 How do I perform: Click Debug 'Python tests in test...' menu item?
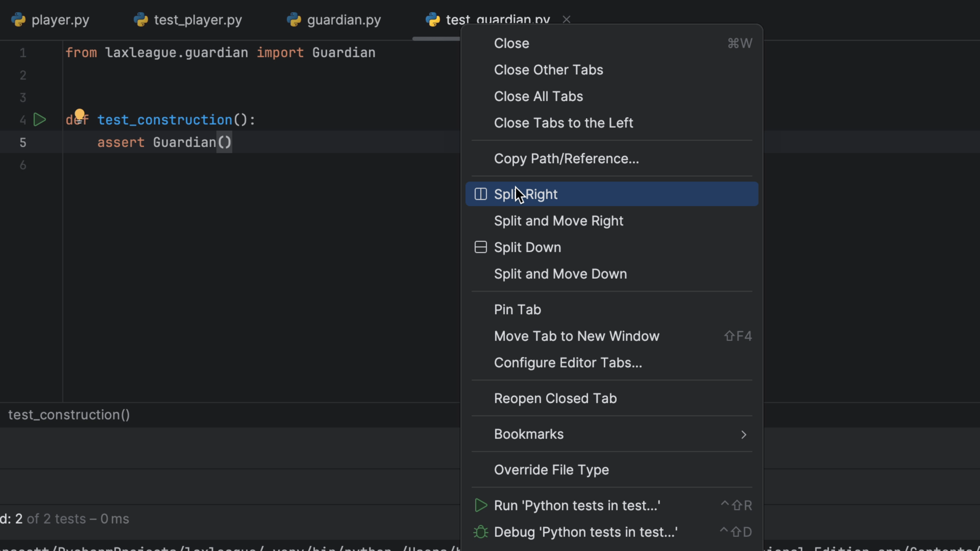click(x=585, y=532)
